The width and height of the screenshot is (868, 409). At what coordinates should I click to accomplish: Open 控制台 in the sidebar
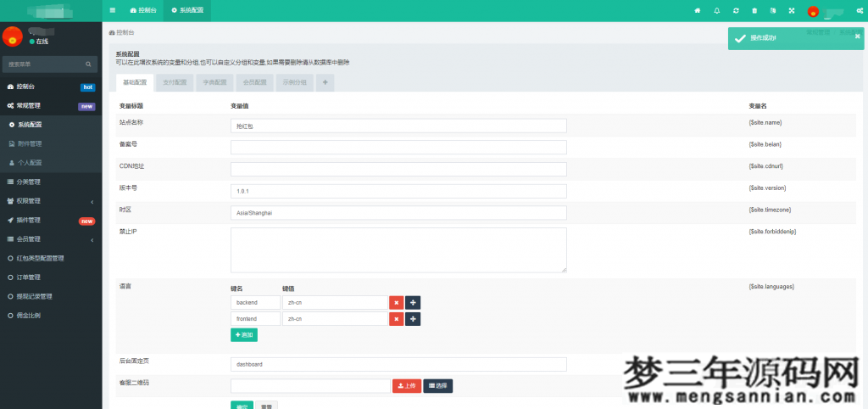51,87
